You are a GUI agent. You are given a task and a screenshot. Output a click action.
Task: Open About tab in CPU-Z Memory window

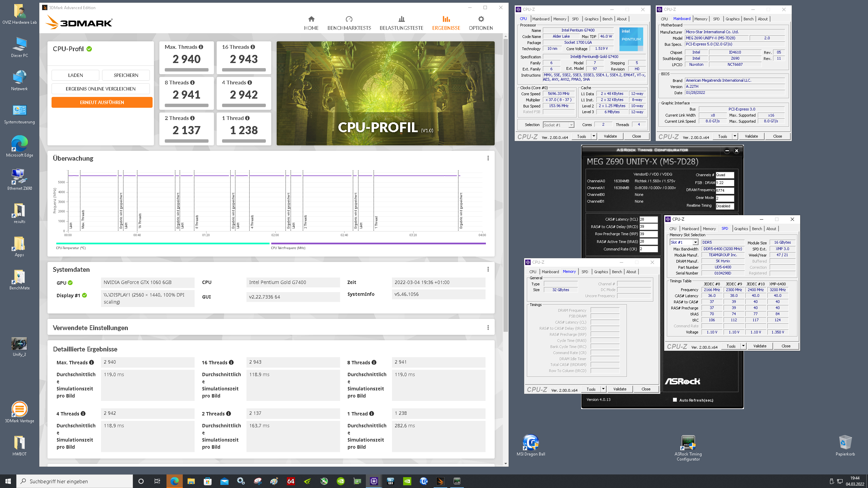coord(631,272)
